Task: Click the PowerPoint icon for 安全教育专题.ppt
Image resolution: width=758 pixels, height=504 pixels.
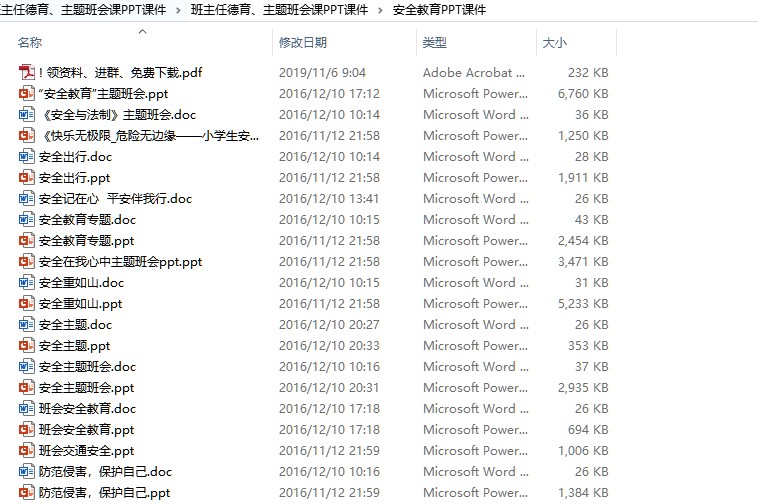Action: [x=27, y=241]
